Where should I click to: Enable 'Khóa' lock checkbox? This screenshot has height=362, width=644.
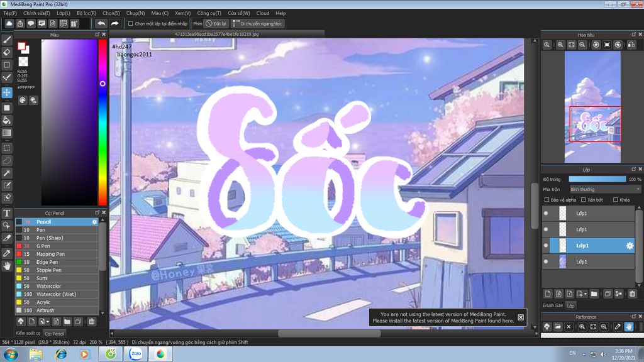click(x=615, y=200)
